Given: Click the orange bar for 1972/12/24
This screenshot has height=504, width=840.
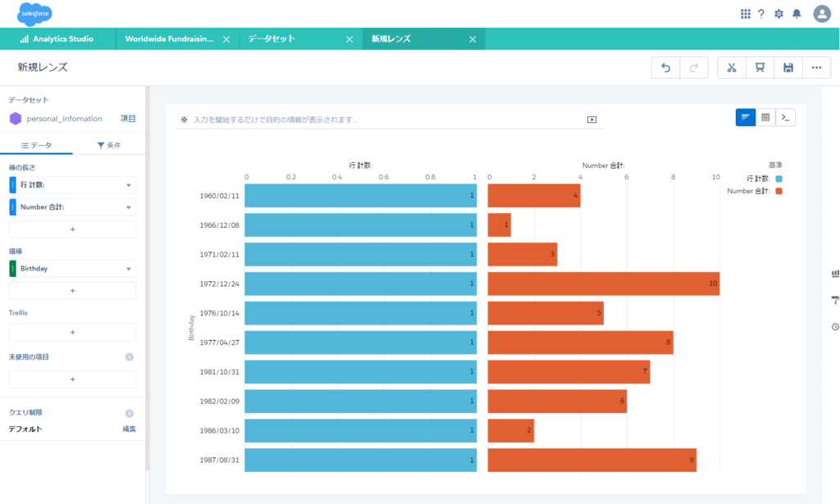Looking at the screenshot, I should click(603, 284).
